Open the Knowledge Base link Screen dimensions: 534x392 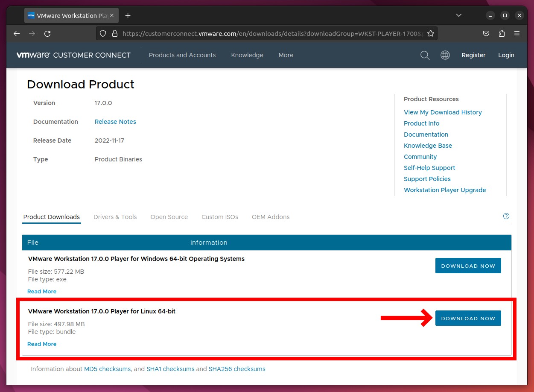(428, 146)
